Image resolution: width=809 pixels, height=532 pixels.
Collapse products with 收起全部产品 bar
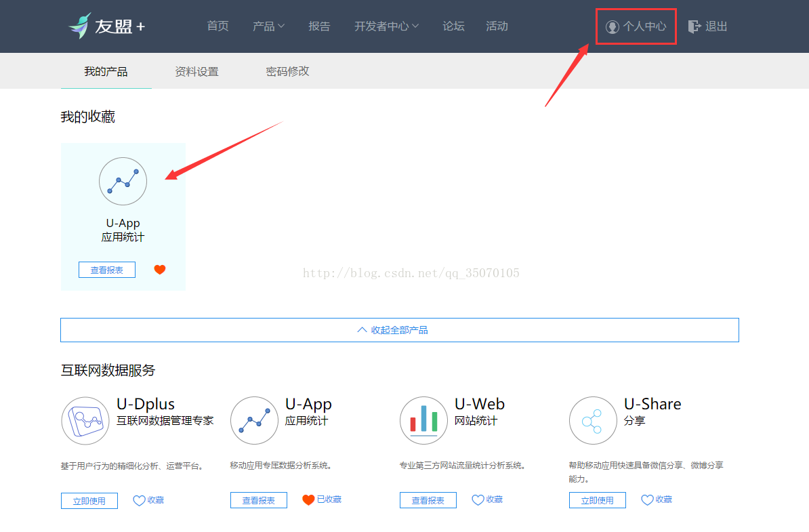click(399, 330)
